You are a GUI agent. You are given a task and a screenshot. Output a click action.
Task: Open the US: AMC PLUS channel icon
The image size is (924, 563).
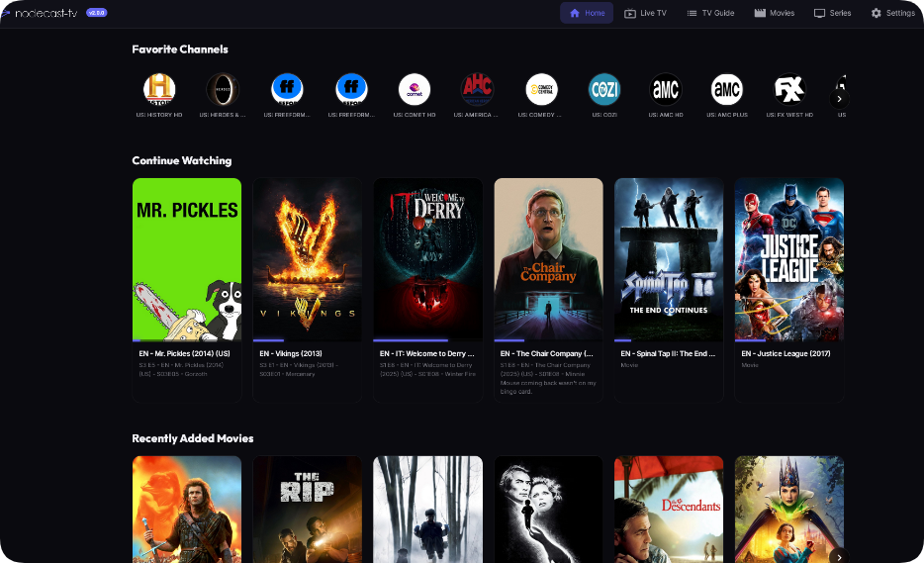pyautogui.click(x=727, y=89)
